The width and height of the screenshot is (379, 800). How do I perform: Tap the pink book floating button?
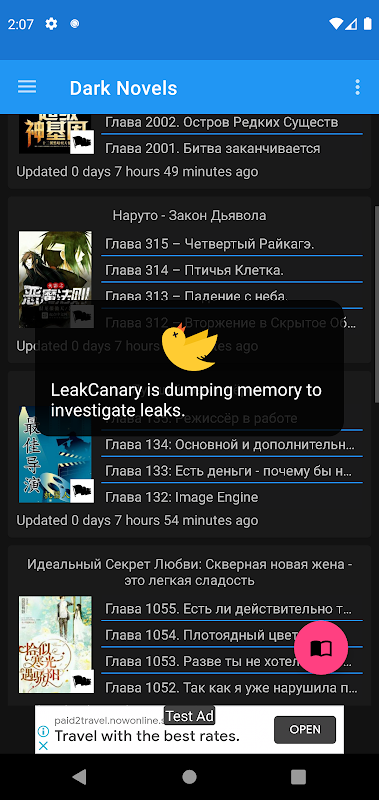[321, 648]
